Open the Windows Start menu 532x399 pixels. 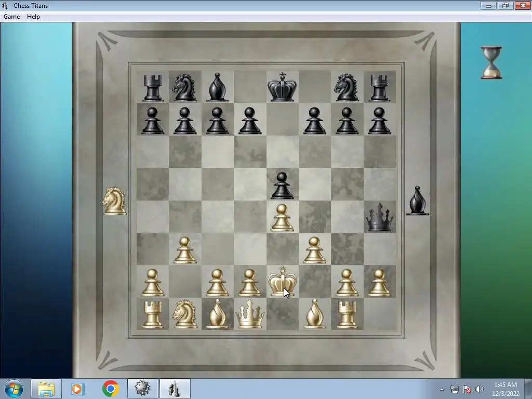click(x=14, y=389)
